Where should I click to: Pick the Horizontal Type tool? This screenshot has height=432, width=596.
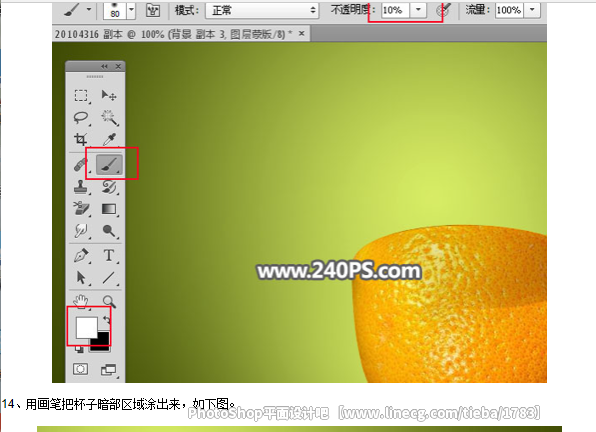click(109, 255)
